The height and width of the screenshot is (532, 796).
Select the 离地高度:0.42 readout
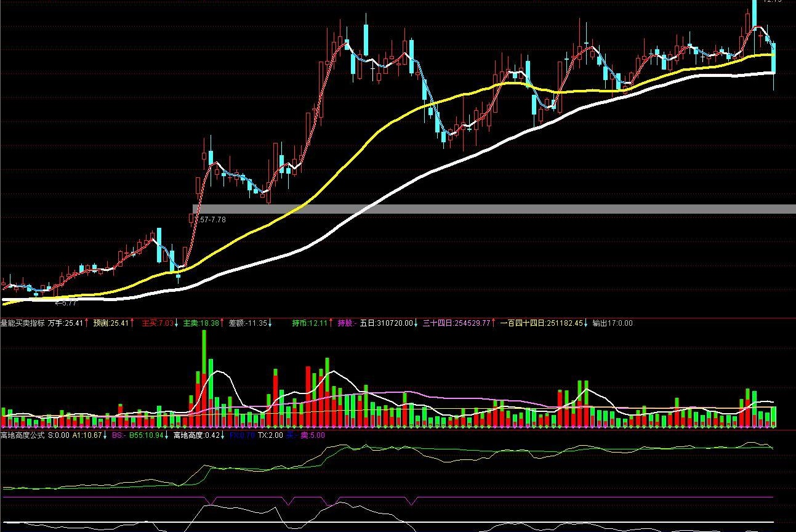pos(196,435)
